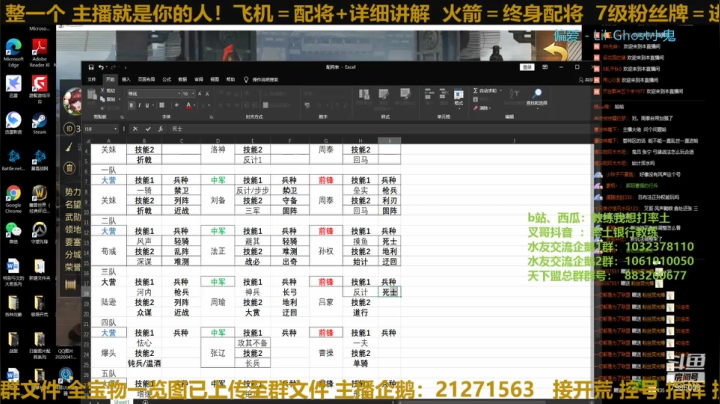This screenshot has height=404, width=720.
Task: Open the font name combo box
Action: [x=154, y=94]
